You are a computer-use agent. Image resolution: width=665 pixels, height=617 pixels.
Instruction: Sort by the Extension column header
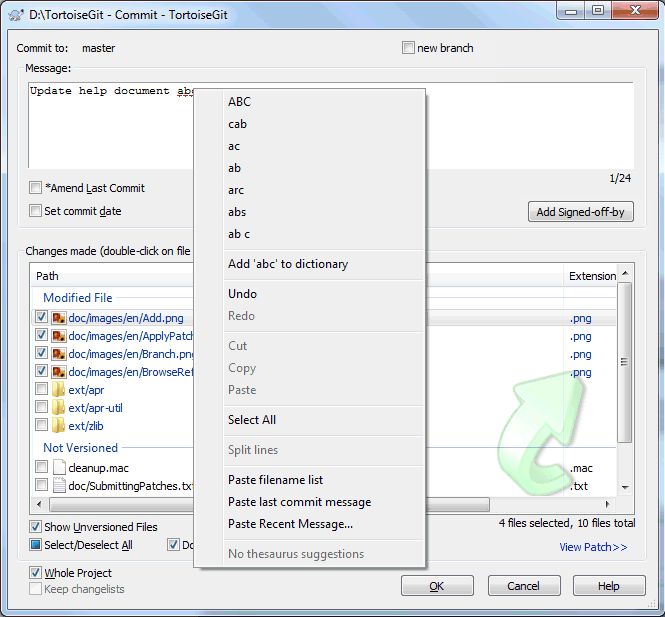point(590,276)
